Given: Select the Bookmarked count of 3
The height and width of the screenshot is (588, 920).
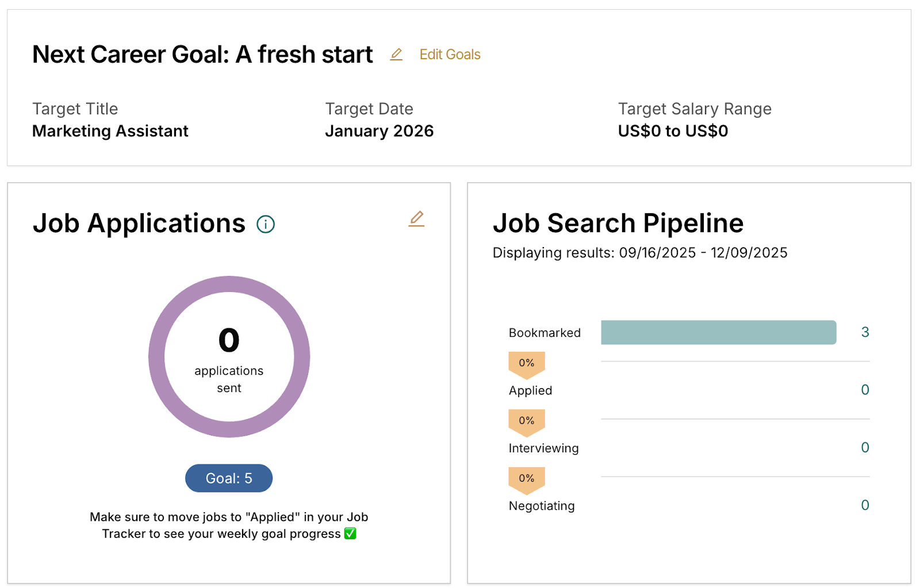Looking at the screenshot, I should pyautogui.click(x=865, y=332).
